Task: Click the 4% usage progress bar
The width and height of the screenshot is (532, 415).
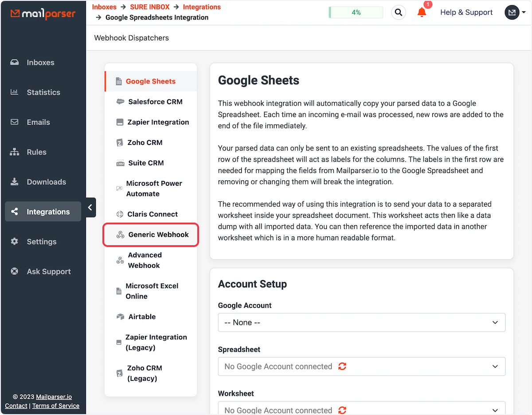Action: [356, 12]
